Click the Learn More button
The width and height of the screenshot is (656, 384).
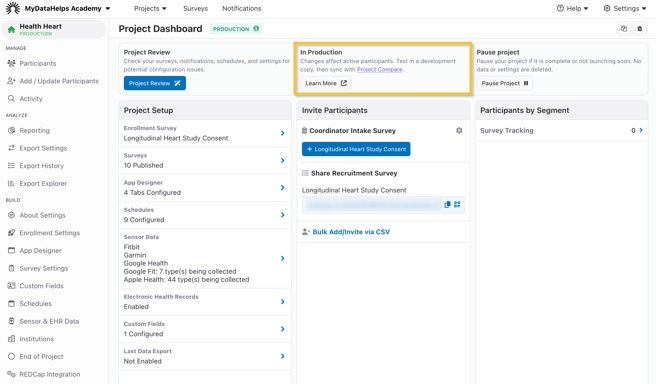click(325, 83)
